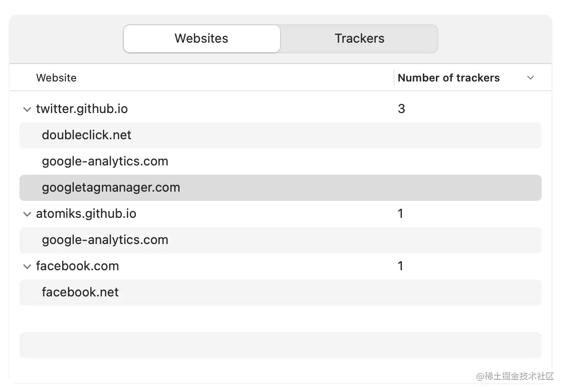Select the doubleclick.net tracker row

pyautogui.click(x=87, y=135)
